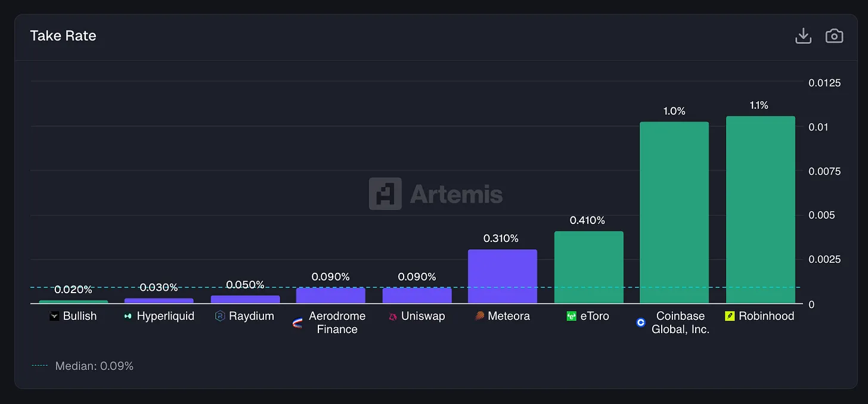Hide the Coinbase Global, Inc. series
This screenshot has width=868, height=404.
[x=674, y=322]
